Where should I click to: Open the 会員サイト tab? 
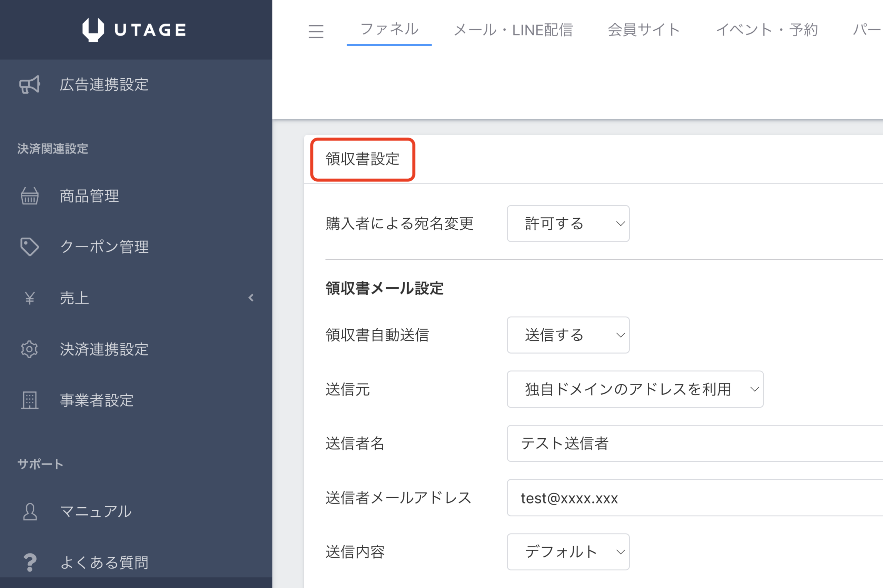click(644, 30)
